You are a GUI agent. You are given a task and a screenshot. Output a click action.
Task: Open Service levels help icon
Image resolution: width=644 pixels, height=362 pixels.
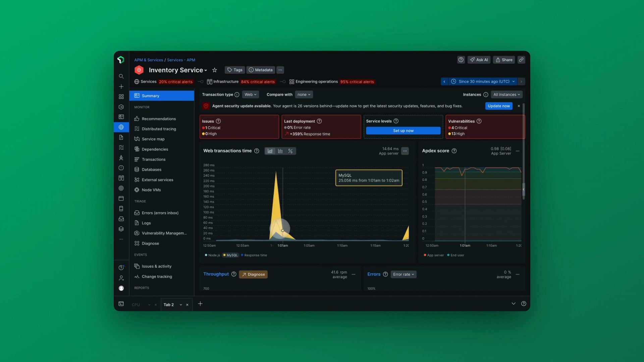point(396,121)
